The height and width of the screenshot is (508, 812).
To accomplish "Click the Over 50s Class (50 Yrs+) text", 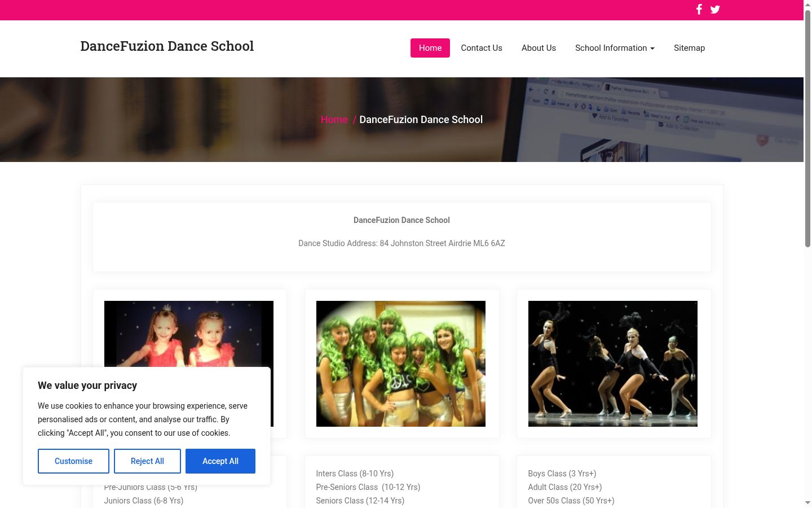I will tap(571, 501).
